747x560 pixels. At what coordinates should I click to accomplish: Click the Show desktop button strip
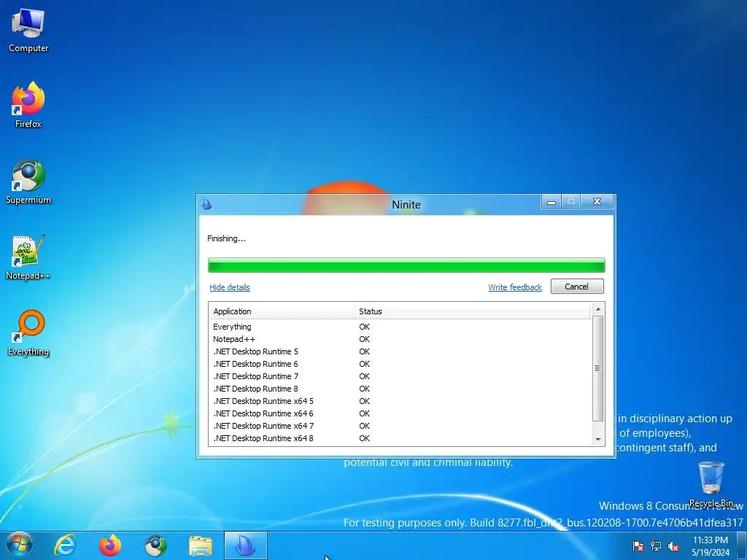click(x=742, y=545)
